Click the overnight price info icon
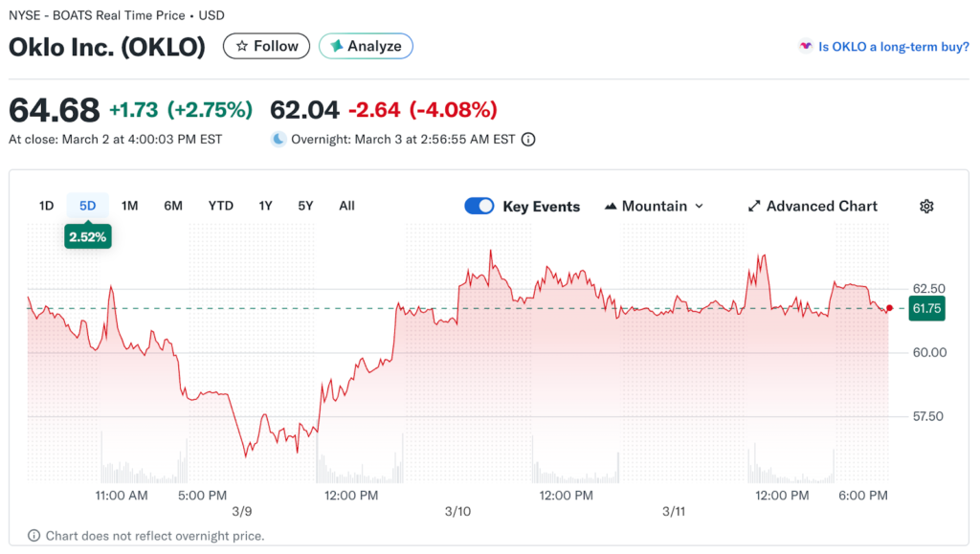The width and height of the screenshot is (980, 554). pyautogui.click(x=528, y=140)
